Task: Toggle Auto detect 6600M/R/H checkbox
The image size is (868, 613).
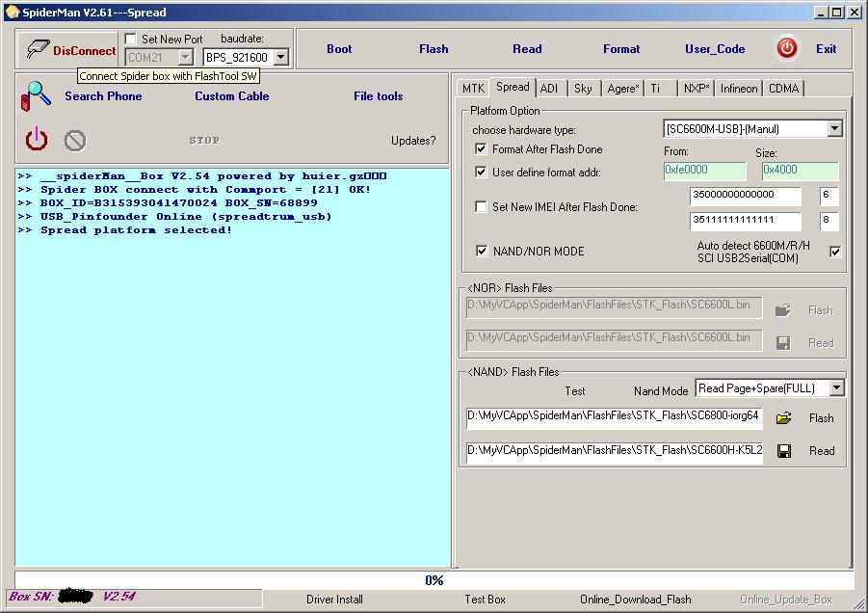Action: [x=835, y=252]
